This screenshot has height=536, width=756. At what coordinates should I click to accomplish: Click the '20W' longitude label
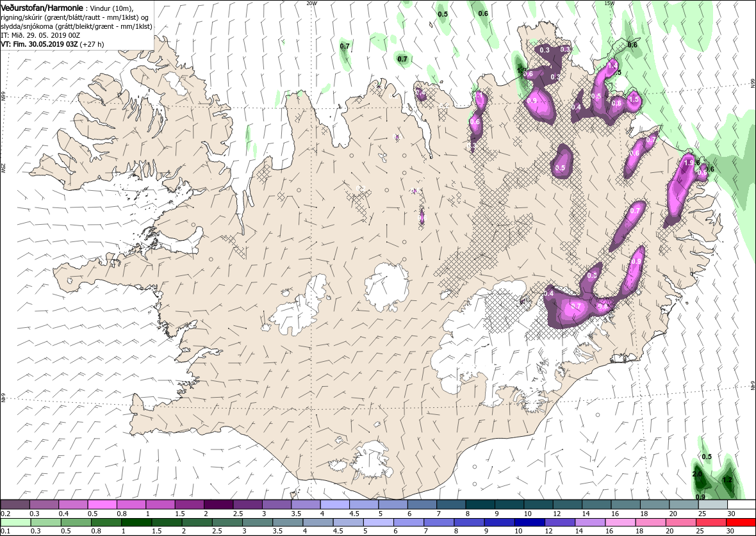pyautogui.click(x=312, y=3)
